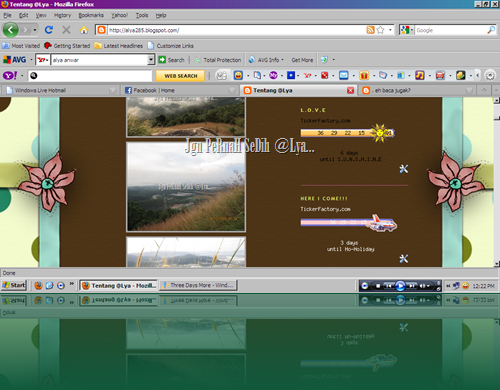Click the music note icon on Yahoo toolbar
This screenshot has width=500, height=390.
coord(419,76)
